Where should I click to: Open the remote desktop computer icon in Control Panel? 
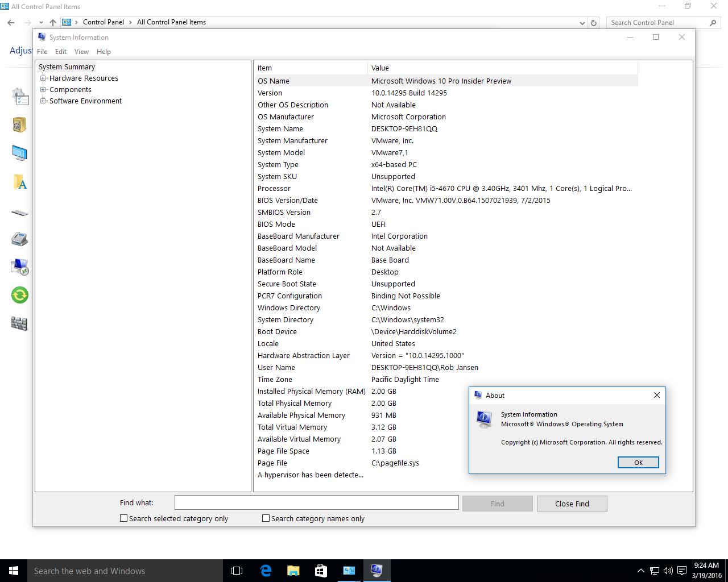(19, 267)
